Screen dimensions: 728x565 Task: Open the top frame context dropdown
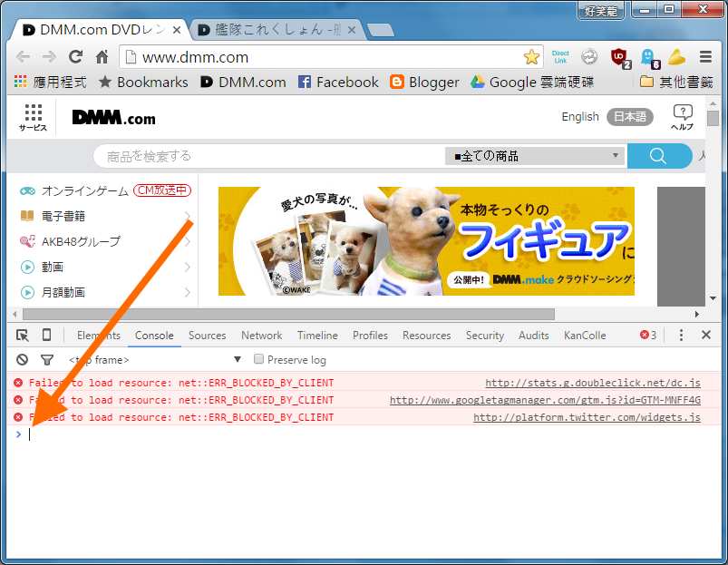(155, 360)
